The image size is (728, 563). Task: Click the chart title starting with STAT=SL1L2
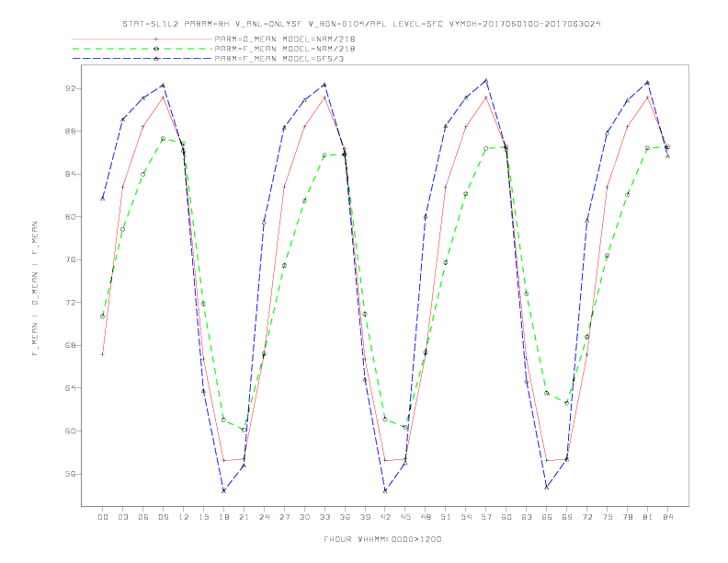(x=361, y=24)
